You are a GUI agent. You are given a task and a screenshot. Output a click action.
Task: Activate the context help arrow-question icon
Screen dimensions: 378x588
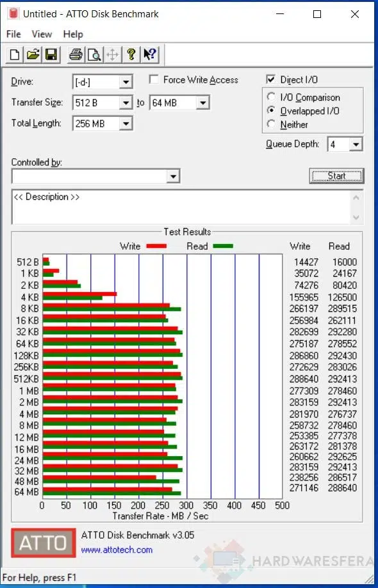coord(149,54)
